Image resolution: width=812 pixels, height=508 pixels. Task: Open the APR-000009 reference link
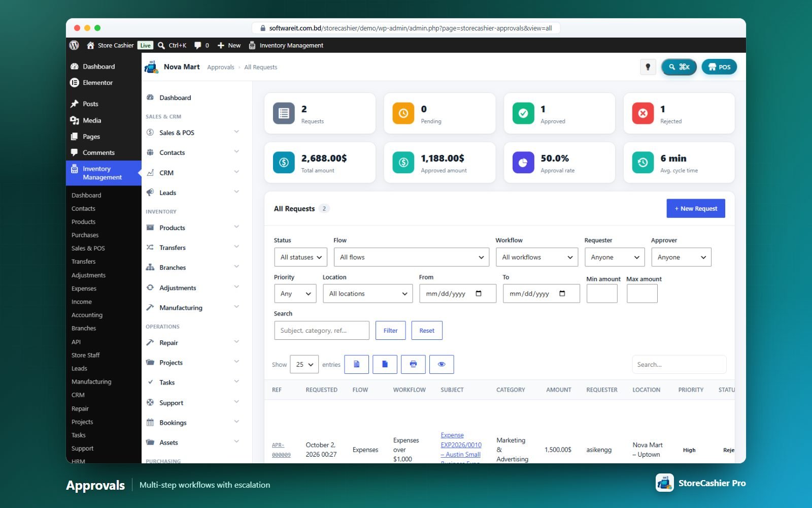[281, 450]
